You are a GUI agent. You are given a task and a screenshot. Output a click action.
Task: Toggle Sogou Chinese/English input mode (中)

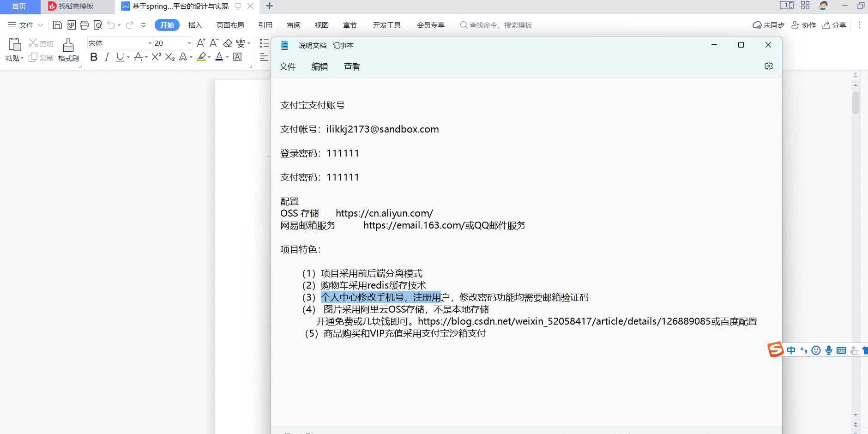coord(791,350)
